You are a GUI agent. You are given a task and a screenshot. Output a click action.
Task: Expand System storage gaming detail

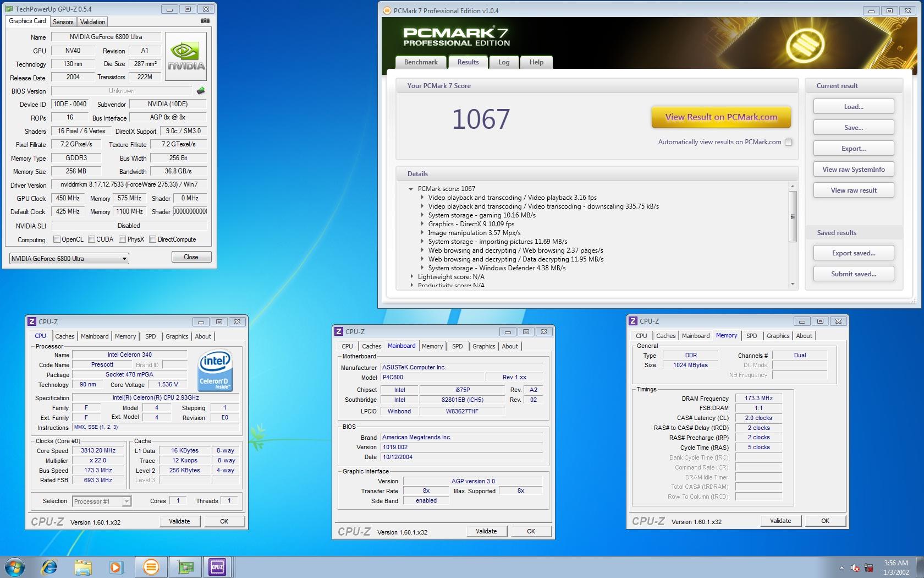[422, 215]
